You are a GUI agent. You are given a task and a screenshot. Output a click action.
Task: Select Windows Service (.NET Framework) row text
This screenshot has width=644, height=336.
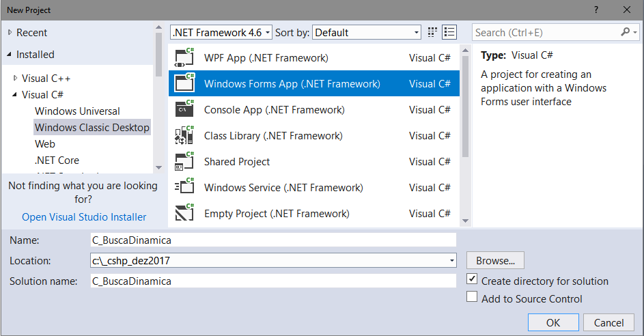point(283,187)
